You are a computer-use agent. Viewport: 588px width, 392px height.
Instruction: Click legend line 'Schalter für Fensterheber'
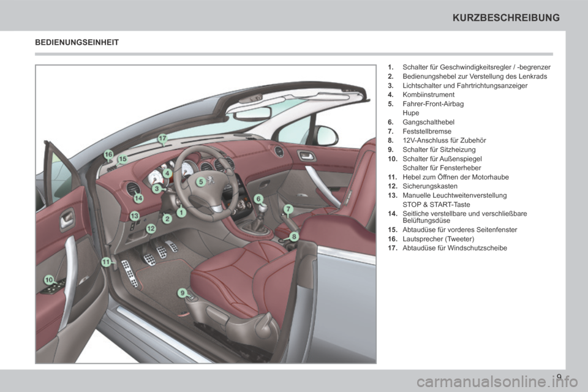(442, 168)
